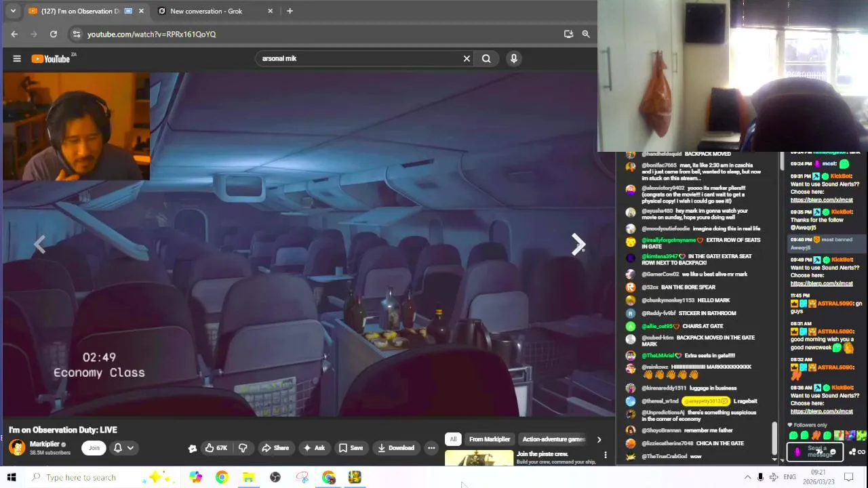Go back with the browser arrow
868x488 pixels.
14,34
